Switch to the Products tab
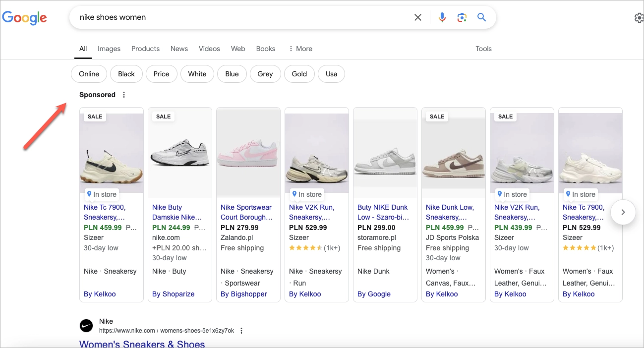This screenshot has height=348, width=644. (x=145, y=48)
